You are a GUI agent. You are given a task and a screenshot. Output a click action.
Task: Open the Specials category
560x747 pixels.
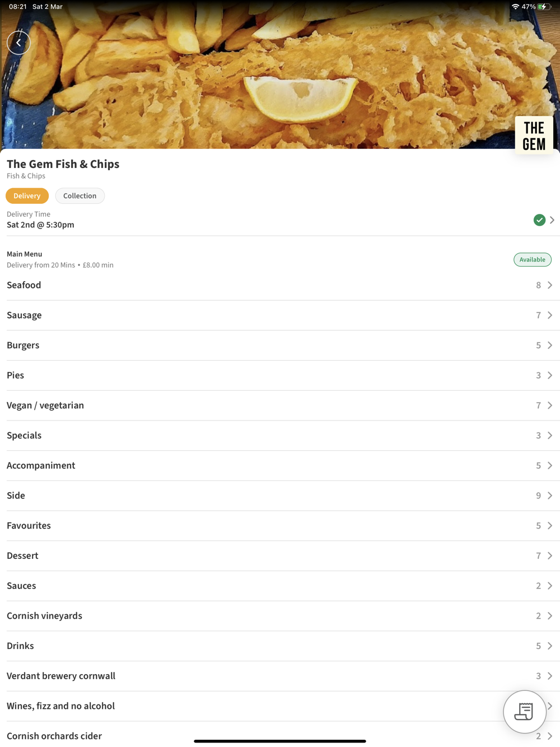click(x=280, y=436)
